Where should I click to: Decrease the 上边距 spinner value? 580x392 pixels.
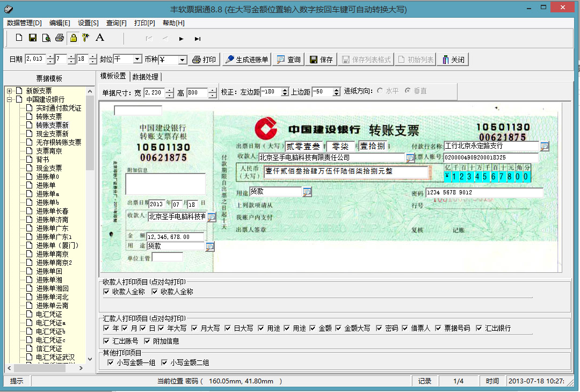pyautogui.click(x=336, y=95)
